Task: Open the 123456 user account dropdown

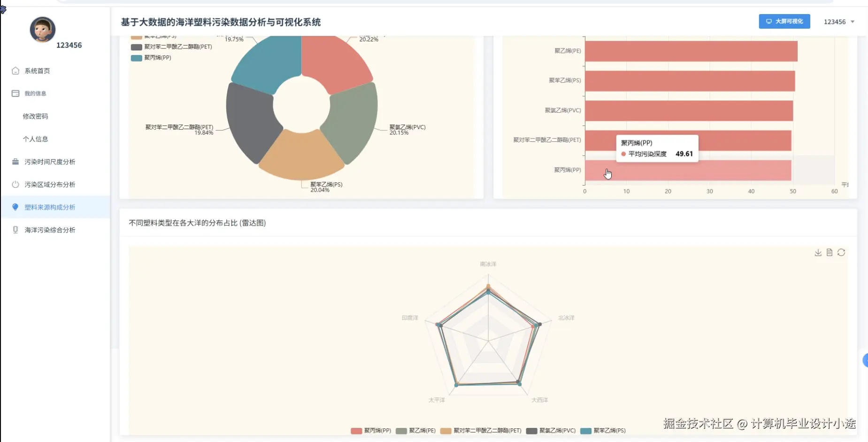Action: click(839, 22)
